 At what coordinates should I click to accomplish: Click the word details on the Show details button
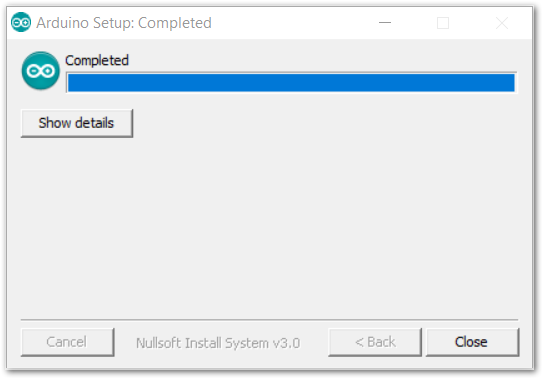pos(95,123)
